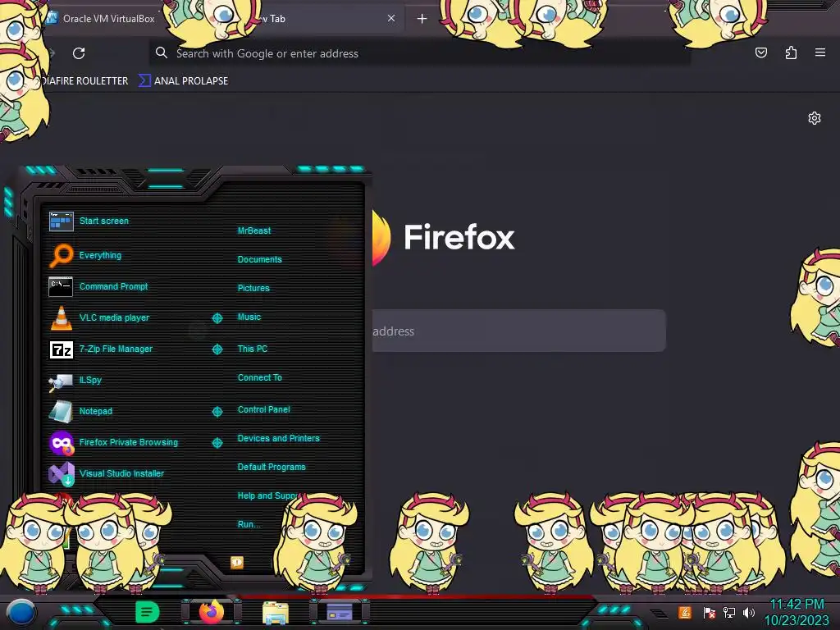Expand Firefox Private Browsing jump list

pos(217,442)
